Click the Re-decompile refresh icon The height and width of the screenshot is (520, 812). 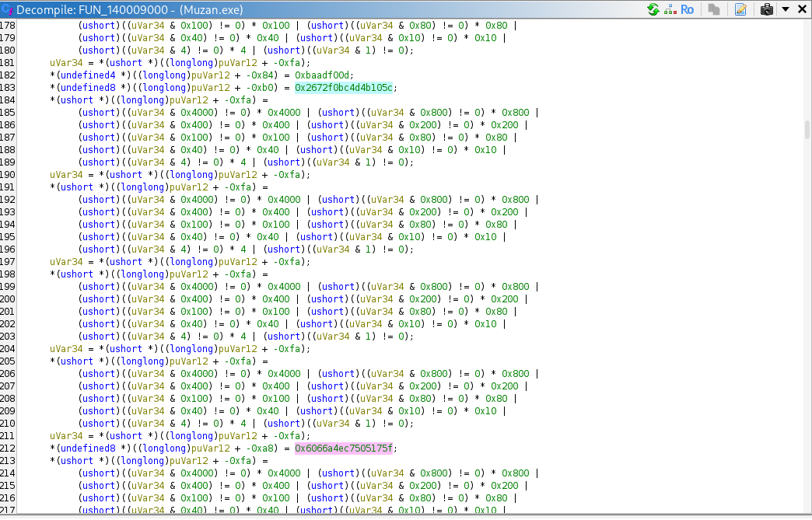[653, 9]
